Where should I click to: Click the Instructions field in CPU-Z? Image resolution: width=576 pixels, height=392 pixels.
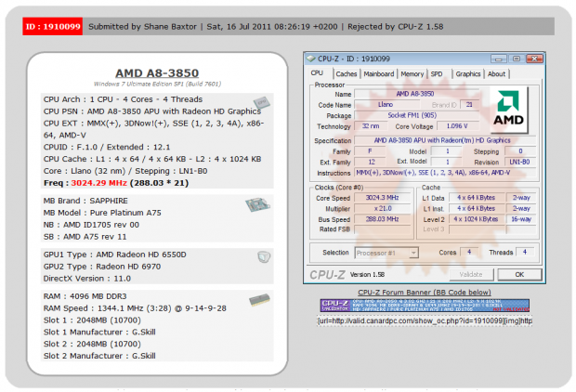click(x=445, y=173)
